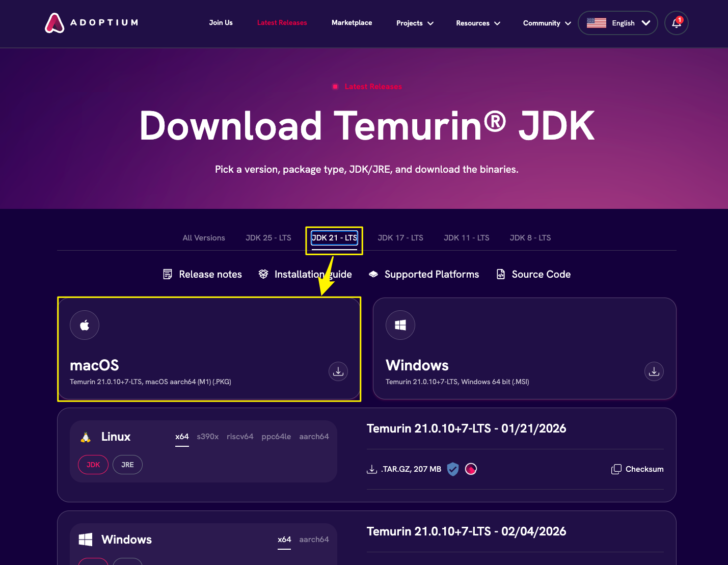
Task: Choose Linux x64 architecture
Action: 182,437
